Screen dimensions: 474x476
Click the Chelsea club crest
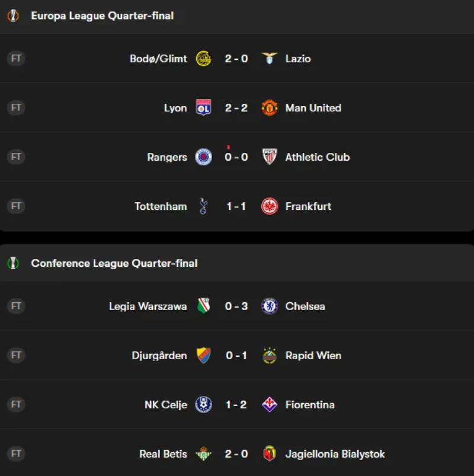pos(270,306)
